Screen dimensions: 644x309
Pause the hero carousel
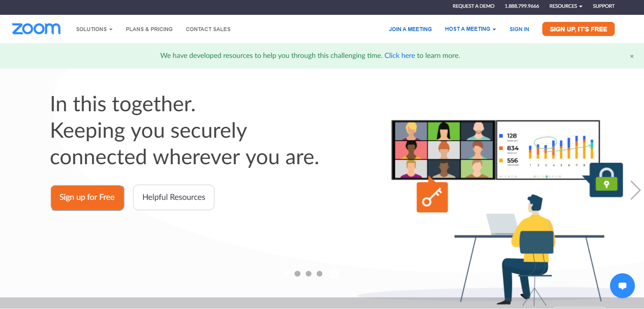coord(334,274)
